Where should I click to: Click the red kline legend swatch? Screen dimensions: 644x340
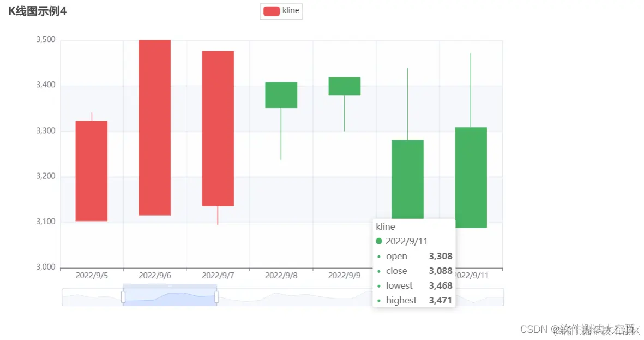click(272, 11)
